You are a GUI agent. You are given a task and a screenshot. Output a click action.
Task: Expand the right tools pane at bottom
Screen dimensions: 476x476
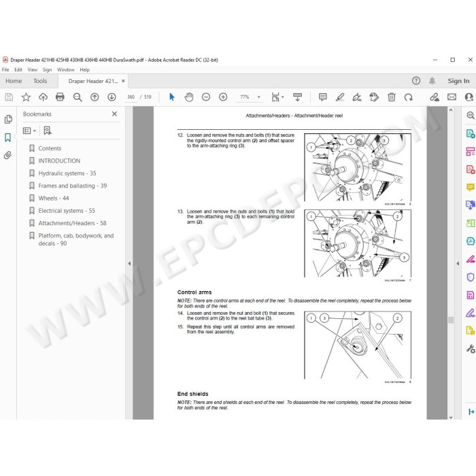tap(471, 411)
